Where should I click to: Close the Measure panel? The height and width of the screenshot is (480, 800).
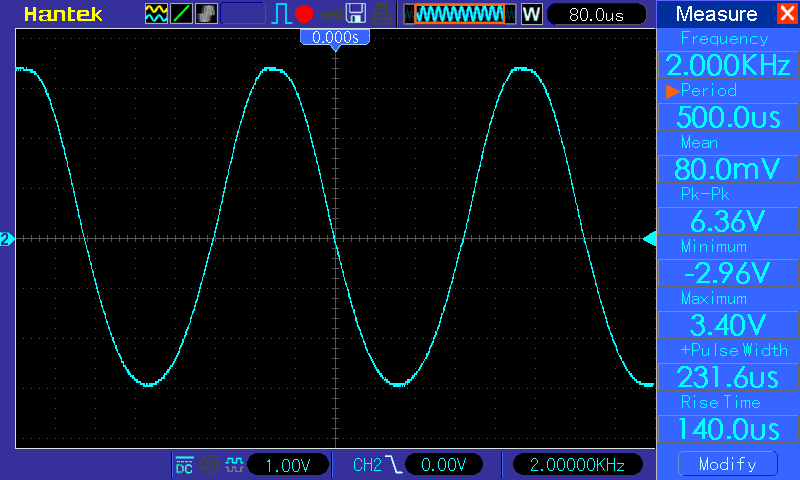tap(787, 13)
